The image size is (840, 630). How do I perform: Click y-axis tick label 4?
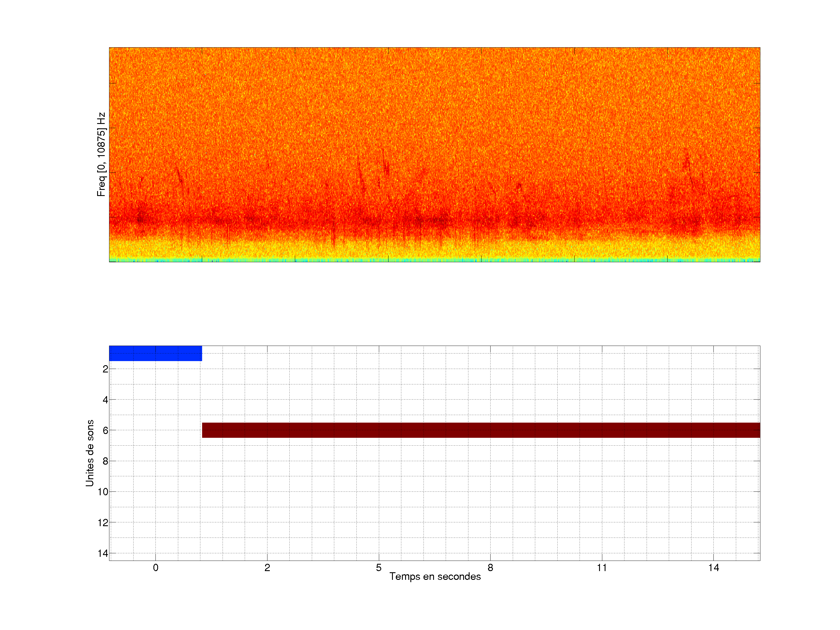(x=105, y=400)
